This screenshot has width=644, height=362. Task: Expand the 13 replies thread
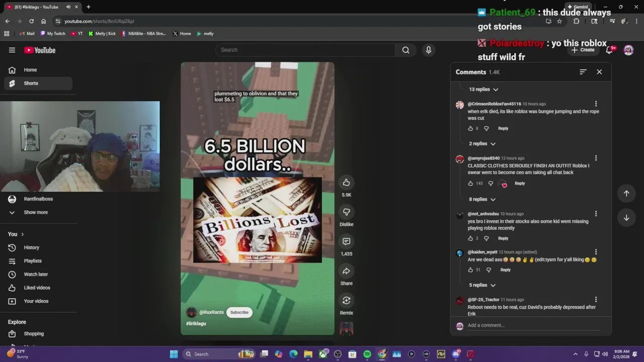[x=484, y=89]
